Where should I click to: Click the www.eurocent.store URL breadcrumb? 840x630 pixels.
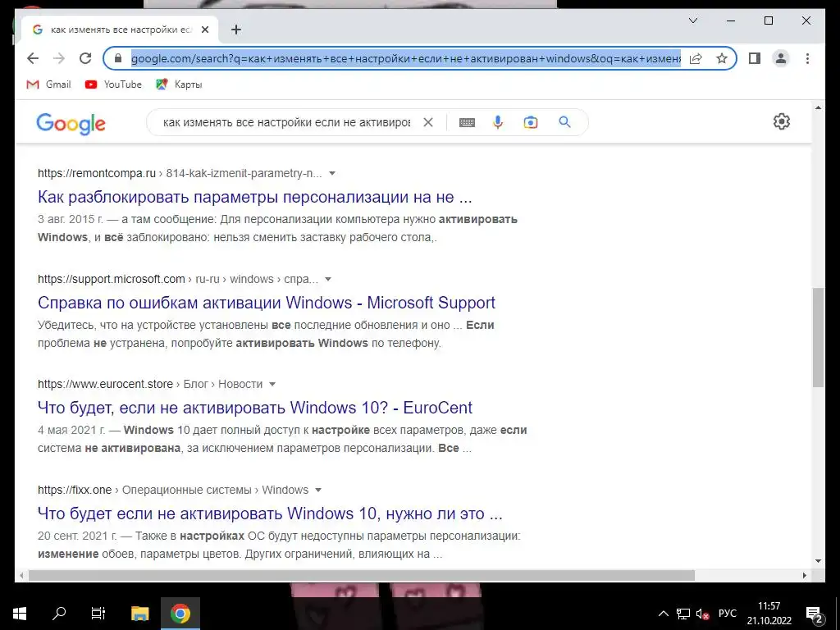[150, 384]
